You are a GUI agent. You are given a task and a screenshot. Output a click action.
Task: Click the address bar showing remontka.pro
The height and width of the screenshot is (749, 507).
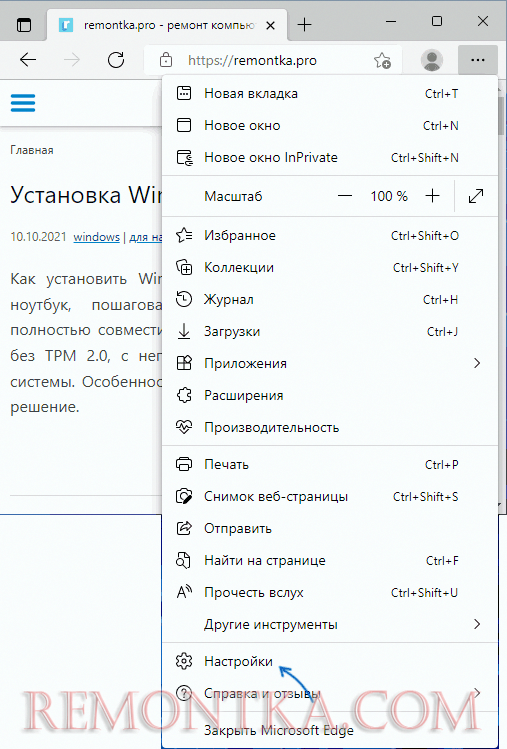pos(273,60)
